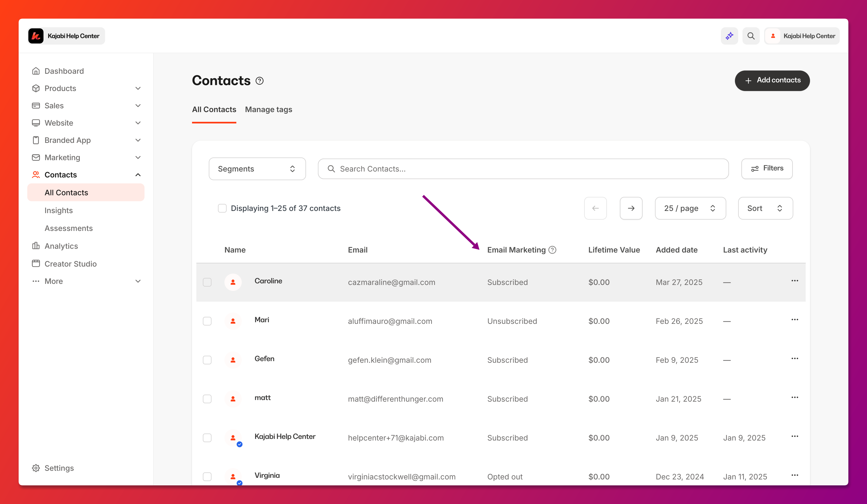The width and height of the screenshot is (867, 504).
Task: Toggle the select all contacts checkbox
Action: pos(222,208)
